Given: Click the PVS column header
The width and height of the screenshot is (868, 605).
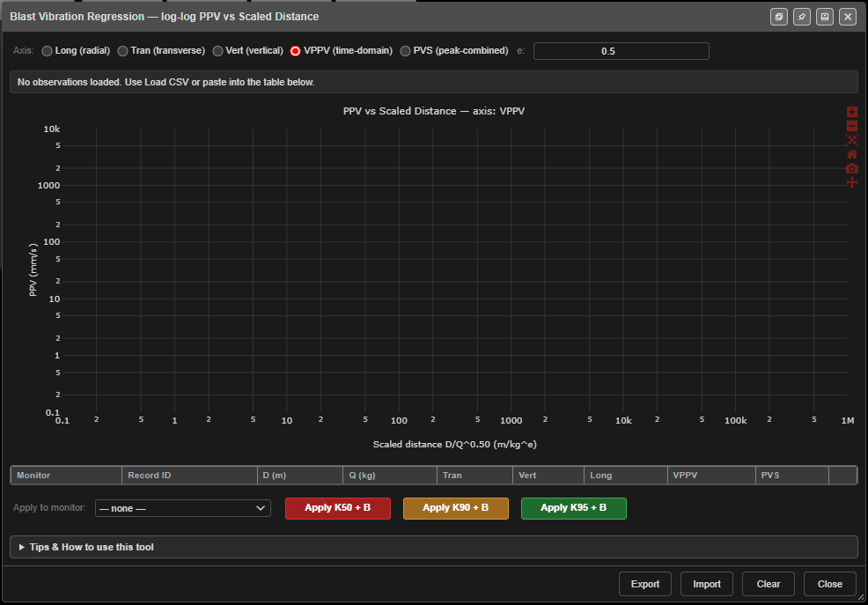Looking at the screenshot, I should click(792, 476).
